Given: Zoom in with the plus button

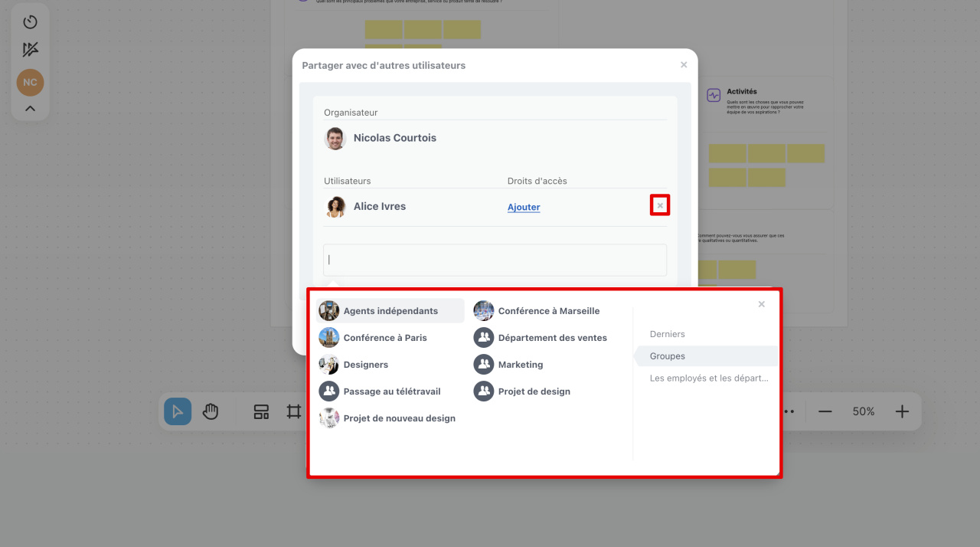Looking at the screenshot, I should pyautogui.click(x=902, y=411).
